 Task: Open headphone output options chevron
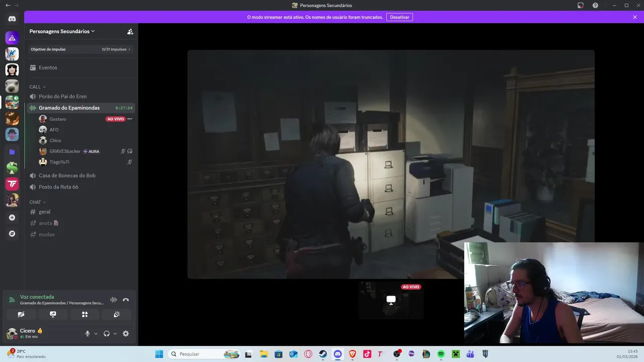[115, 333]
